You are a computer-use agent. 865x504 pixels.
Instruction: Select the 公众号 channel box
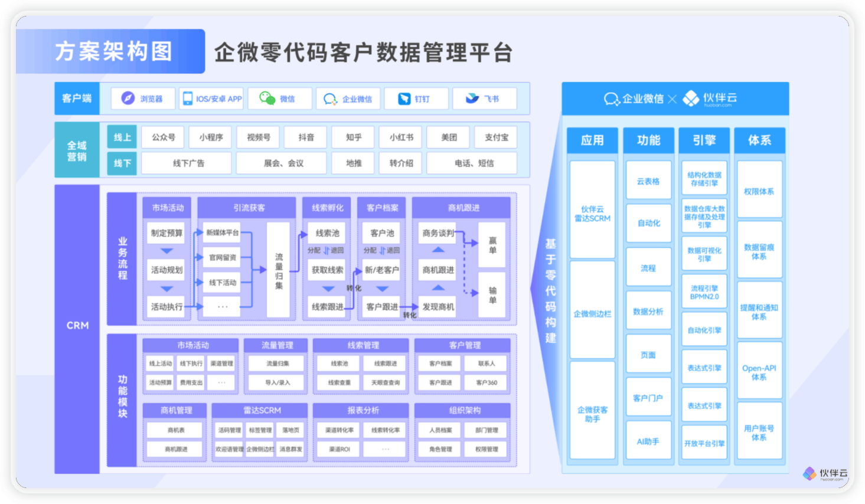click(164, 137)
